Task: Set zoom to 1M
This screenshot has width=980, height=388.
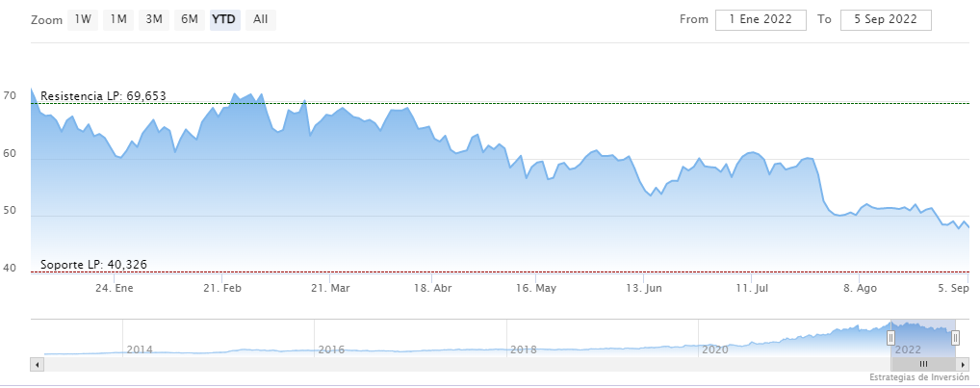Action: [x=118, y=19]
